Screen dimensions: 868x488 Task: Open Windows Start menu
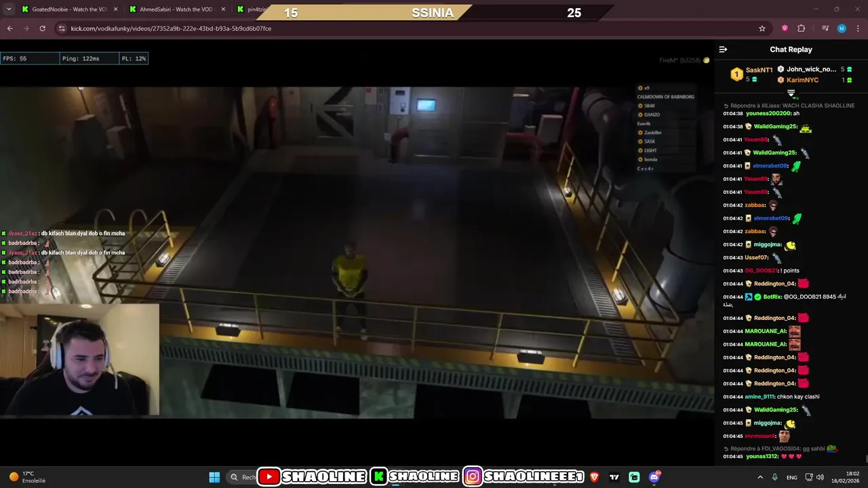[214, 477]
